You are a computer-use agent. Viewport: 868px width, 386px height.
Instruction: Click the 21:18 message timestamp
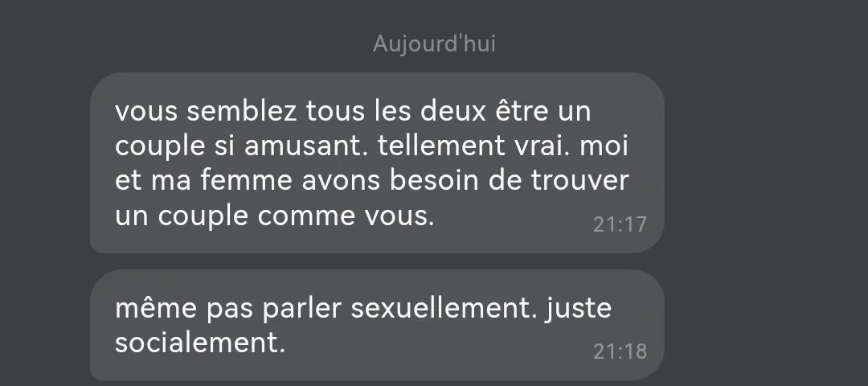coord(620,351)
